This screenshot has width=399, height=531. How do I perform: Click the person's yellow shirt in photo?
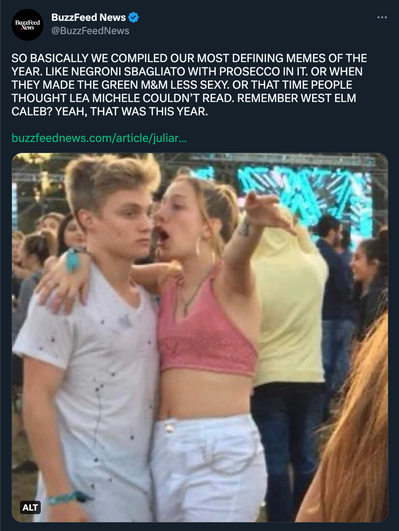click(290, 305)
